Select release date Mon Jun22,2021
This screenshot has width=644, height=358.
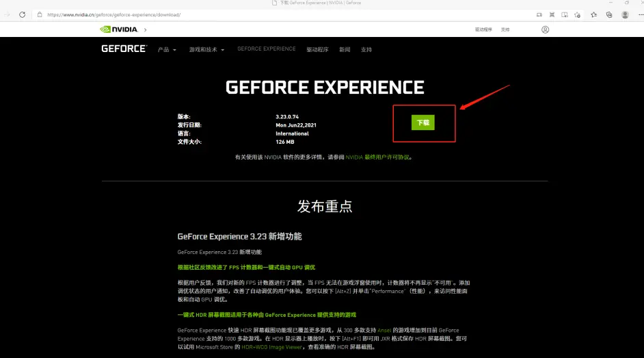click(x=296, y=125)
